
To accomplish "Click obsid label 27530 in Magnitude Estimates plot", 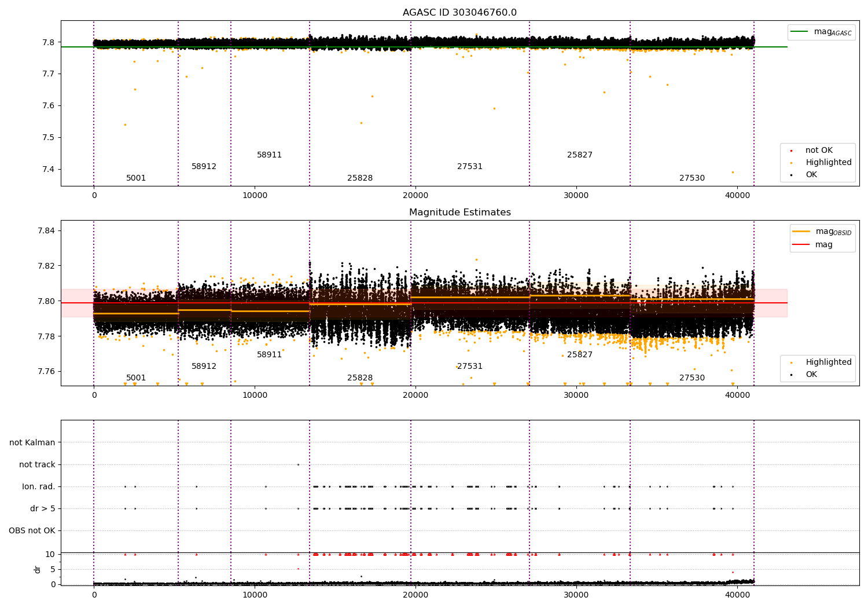I will coord(692,378).
